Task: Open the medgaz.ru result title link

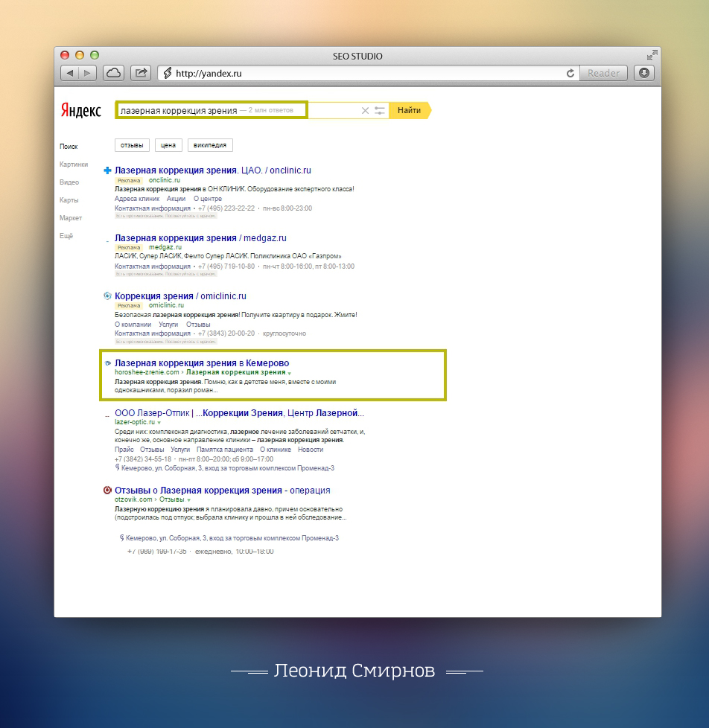Action: (201, 238)
